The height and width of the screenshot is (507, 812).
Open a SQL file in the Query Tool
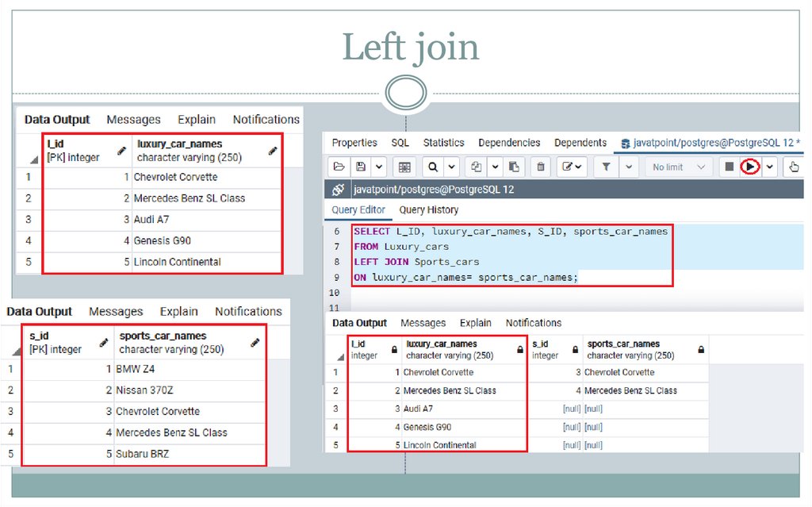click(337, 167)
